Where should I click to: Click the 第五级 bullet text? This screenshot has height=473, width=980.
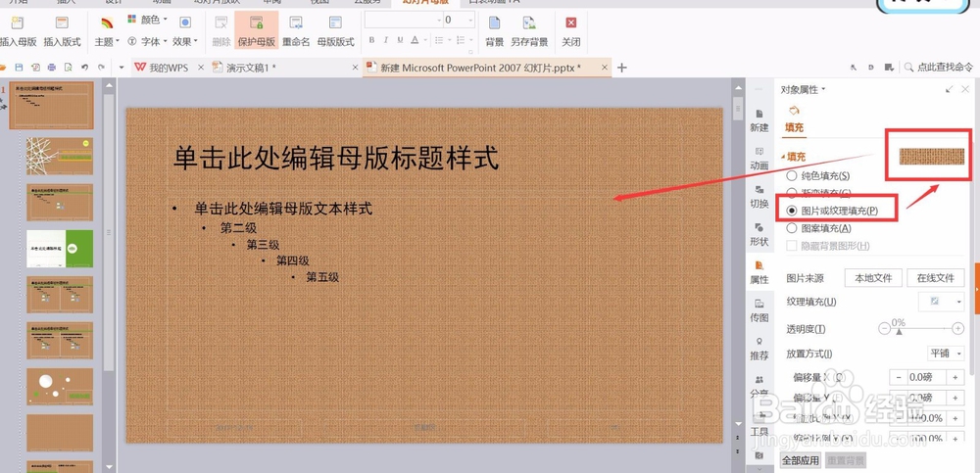tap(322, 277)
